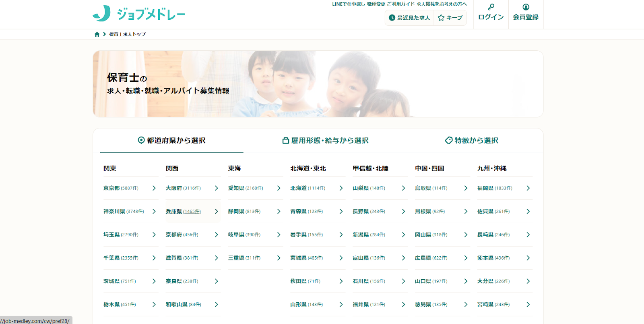Click 求人掲載をお考えの方へ link
644x324 pixels.
[x=442, y=4]
